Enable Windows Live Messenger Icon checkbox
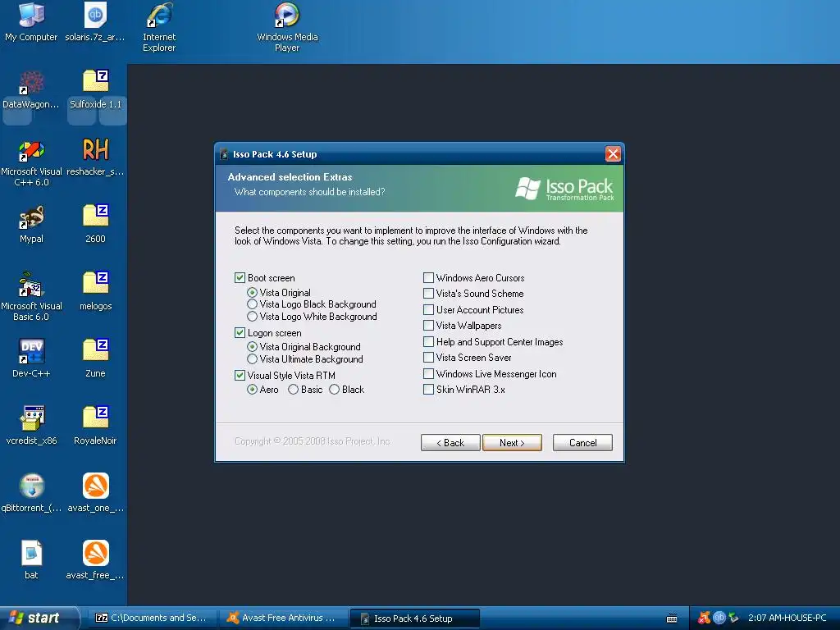 click(428, 373)
